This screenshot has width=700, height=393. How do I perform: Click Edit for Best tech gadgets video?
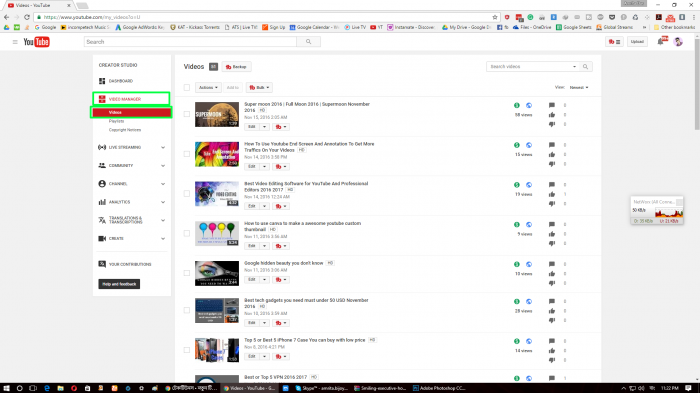(252, 323)
